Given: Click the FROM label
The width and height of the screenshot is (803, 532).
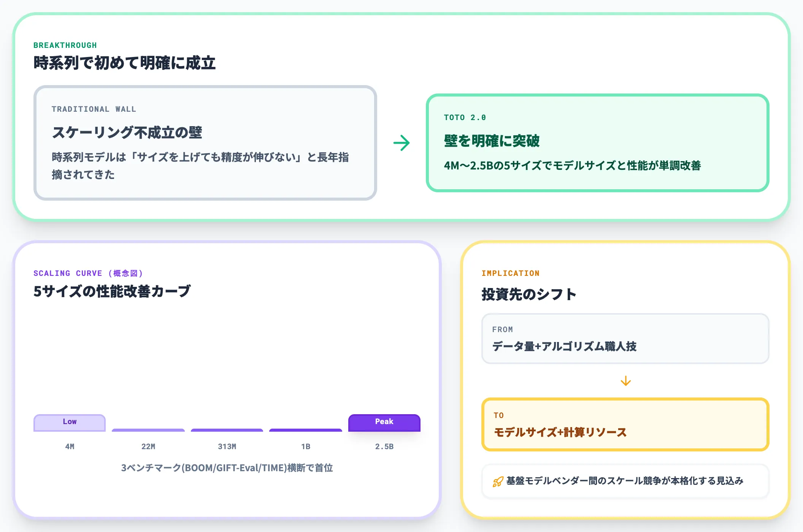Looking at the screenshot, I should point(503,329).
